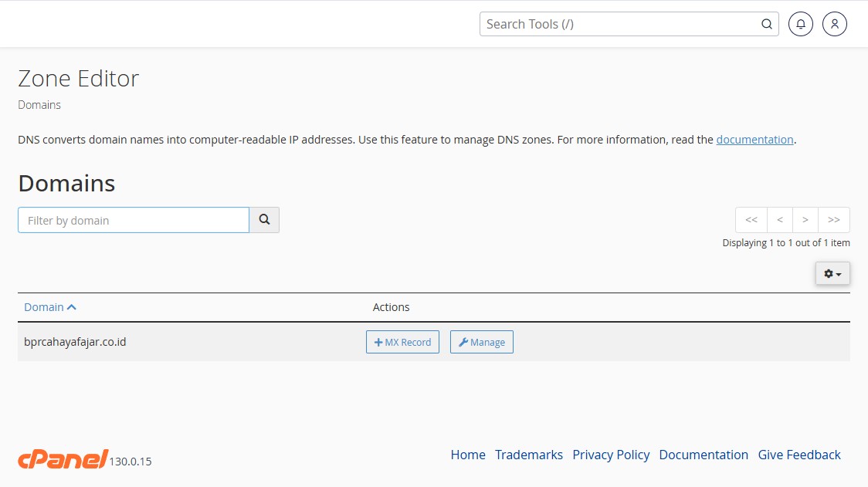Image resolution: width=868 pixels, height=487 pixels.
Task: Open the user account menu icon
Action: click(x=835, y=24)
